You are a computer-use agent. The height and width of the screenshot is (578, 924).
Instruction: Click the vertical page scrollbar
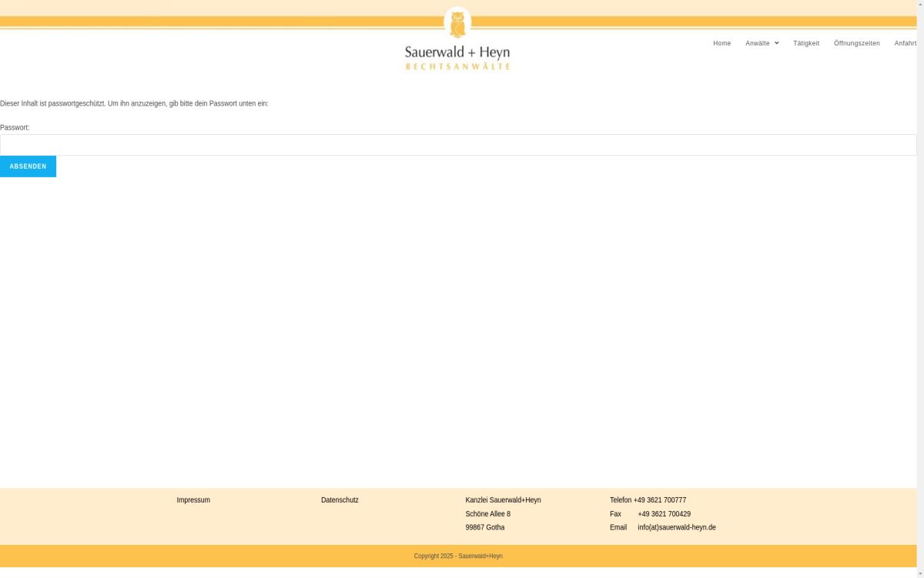(920, 289)
